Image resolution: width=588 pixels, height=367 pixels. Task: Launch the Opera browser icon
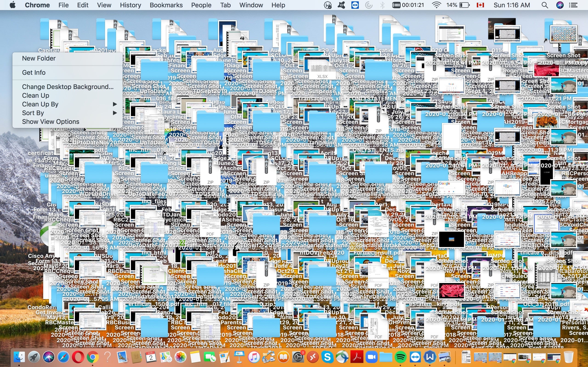78,357
